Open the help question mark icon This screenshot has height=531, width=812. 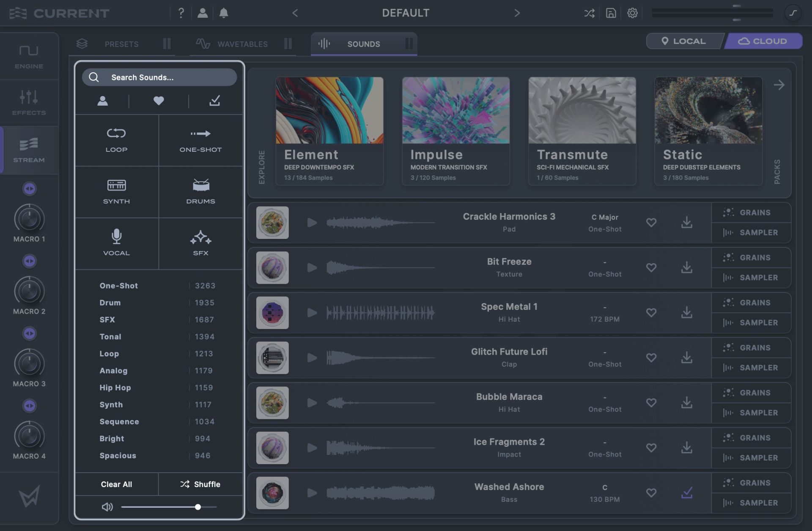(x=181, y=13)
